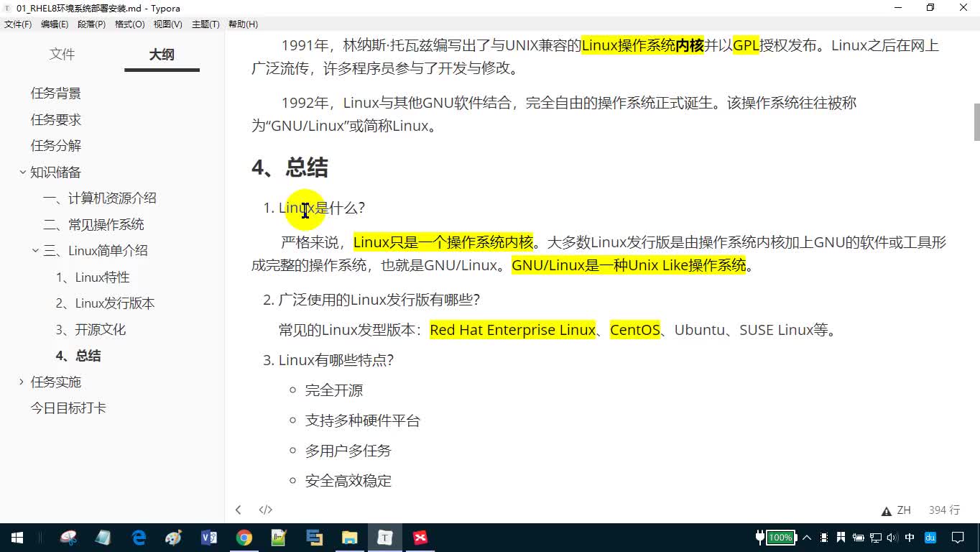Click the battery 100% indicator in tray
Screen dimensions: 980x552
(x=780, y=538)
